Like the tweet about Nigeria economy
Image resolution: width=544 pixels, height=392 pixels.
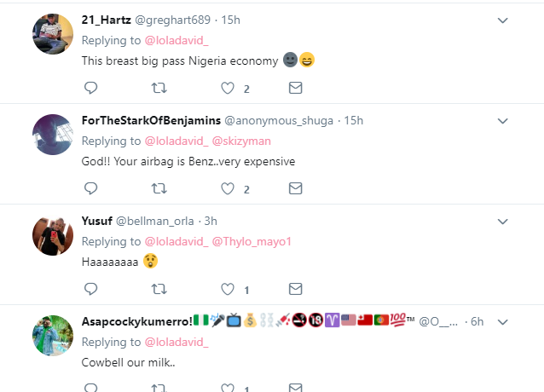(x=228, y=88)
